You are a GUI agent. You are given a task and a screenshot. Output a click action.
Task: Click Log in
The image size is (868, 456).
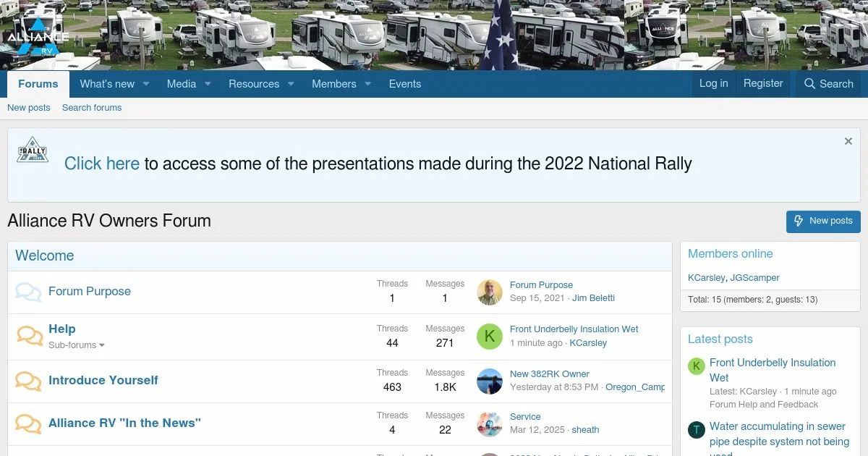714,83
